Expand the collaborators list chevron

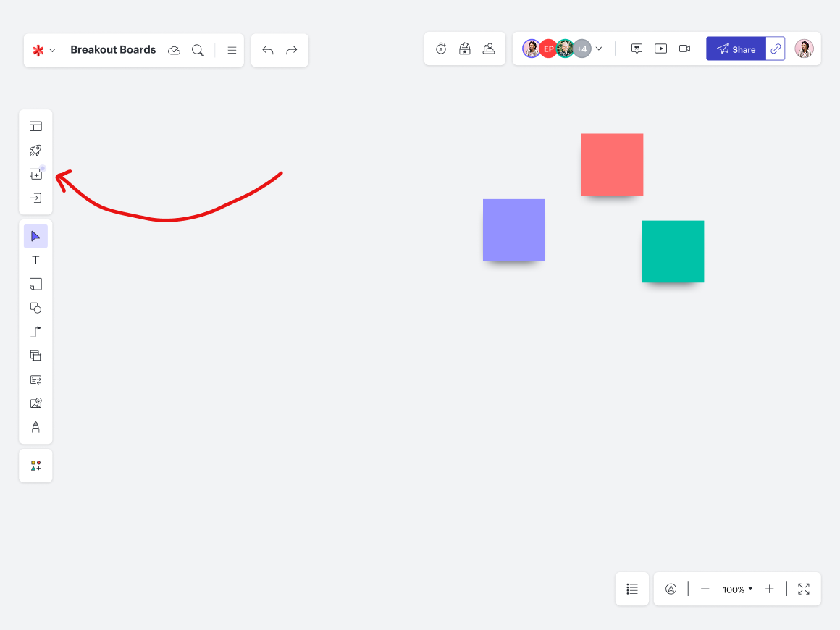pos(599,49)
